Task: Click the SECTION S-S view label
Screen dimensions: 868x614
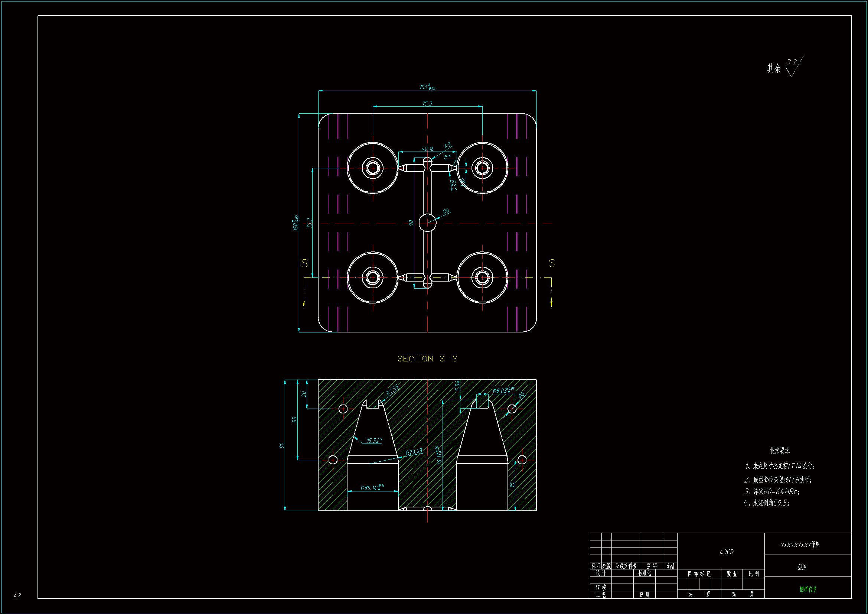Action: (x=427, y=359)
